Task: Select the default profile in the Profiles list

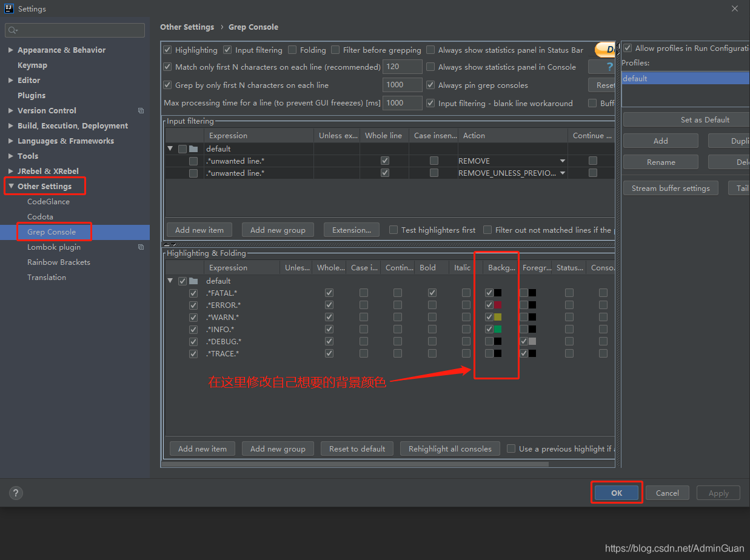Action: click(686, 78)
